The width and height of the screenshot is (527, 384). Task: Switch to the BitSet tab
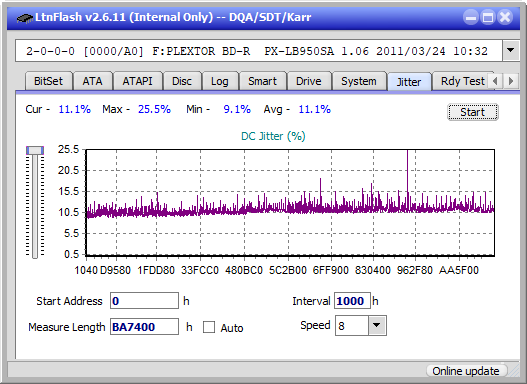click(x=48, y=81)
